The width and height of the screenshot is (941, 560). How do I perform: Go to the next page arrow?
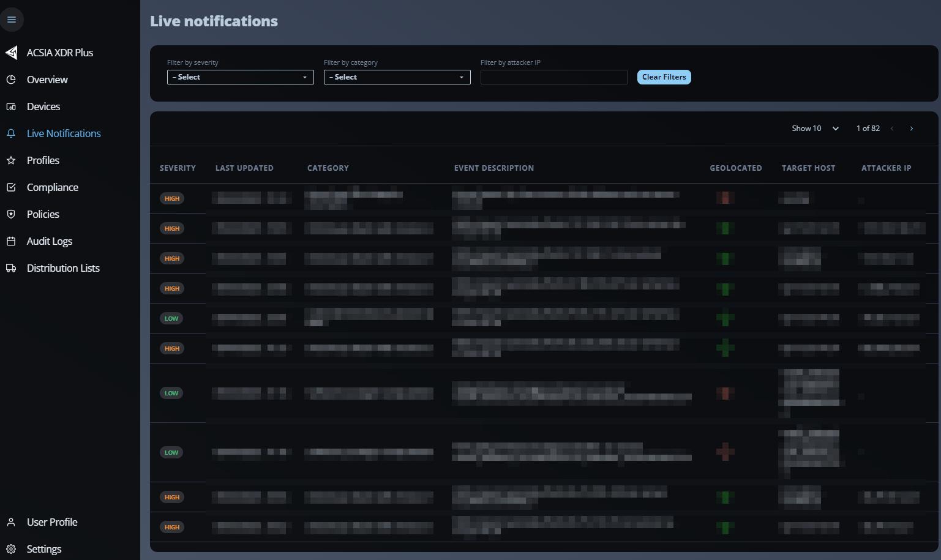pos(912,129)
